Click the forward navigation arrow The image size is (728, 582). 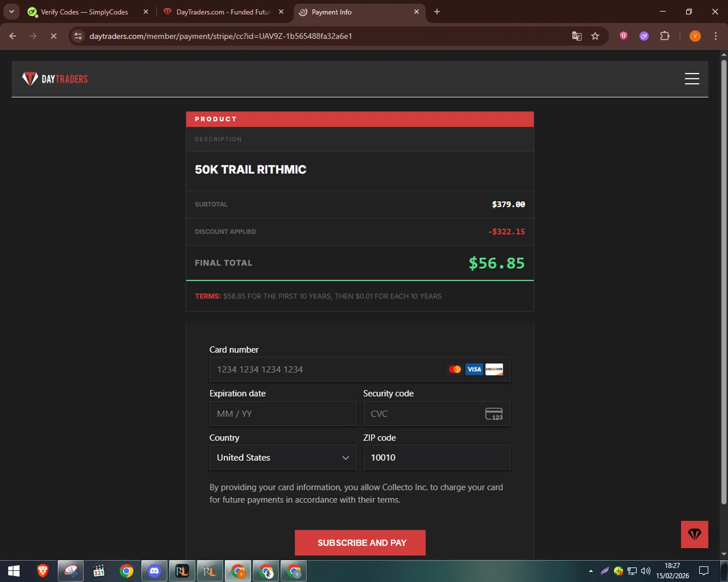coord(33,36)
